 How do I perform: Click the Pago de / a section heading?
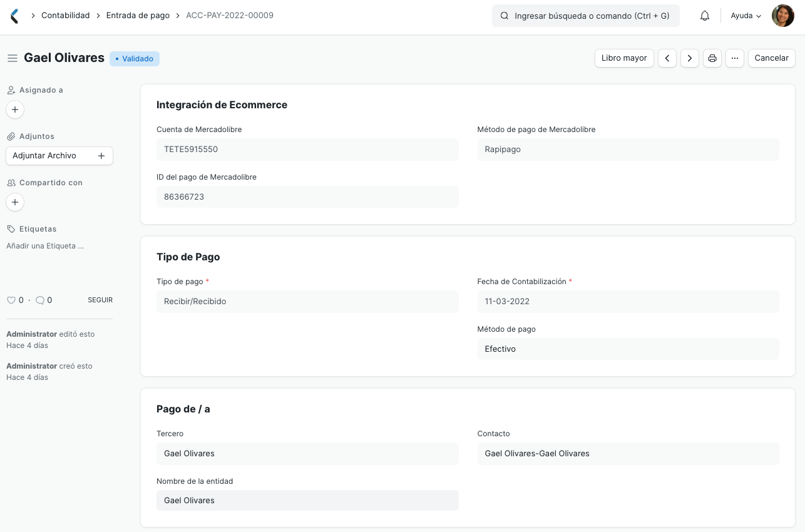[183, 409]
